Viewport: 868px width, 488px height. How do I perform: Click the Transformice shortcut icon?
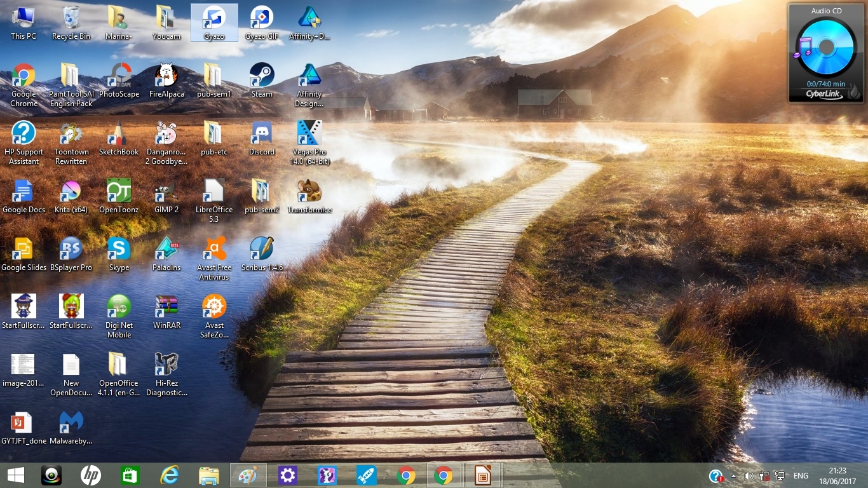coord(309,196)
